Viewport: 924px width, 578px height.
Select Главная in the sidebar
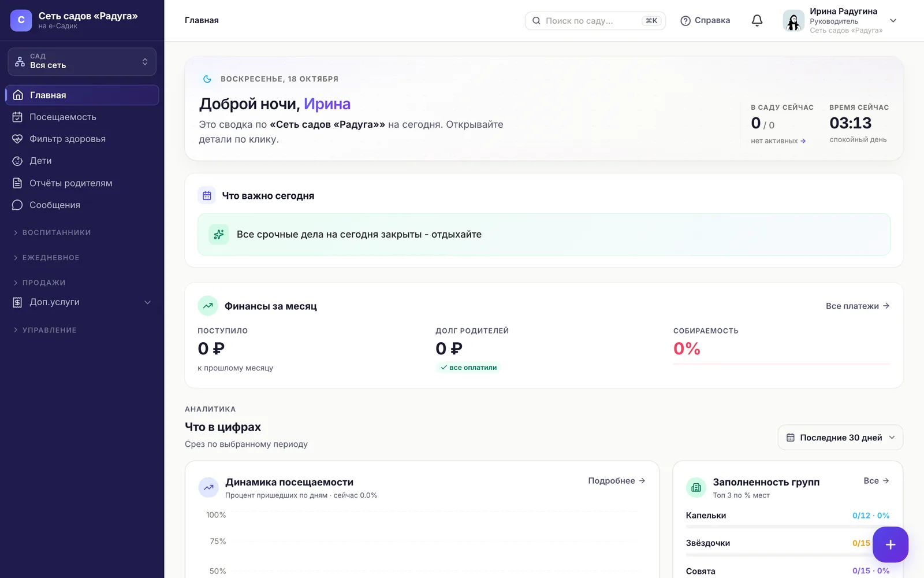(x=82, y=95)
